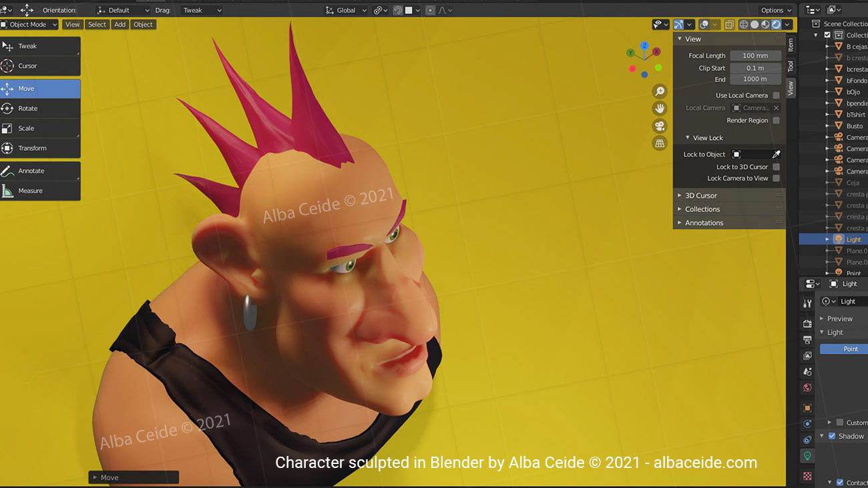Switch to wireframe viewport shading
The image size is (868, 488).
(x=743, y=25)
